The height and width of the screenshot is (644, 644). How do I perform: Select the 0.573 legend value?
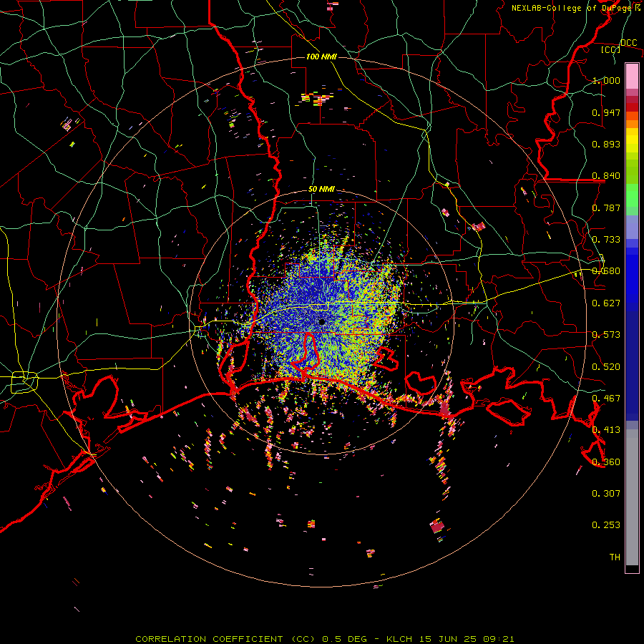tap(606, 335)
